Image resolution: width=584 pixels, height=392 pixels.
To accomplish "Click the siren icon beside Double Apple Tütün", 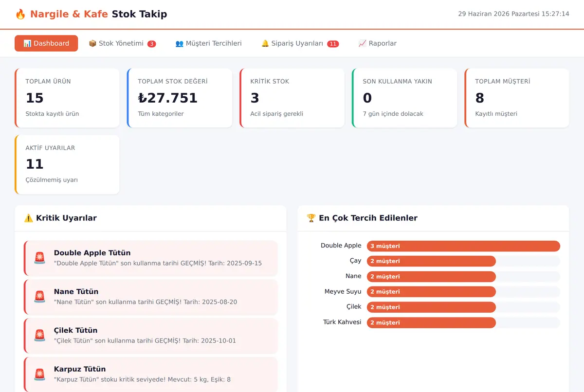I will coord(39,258).
